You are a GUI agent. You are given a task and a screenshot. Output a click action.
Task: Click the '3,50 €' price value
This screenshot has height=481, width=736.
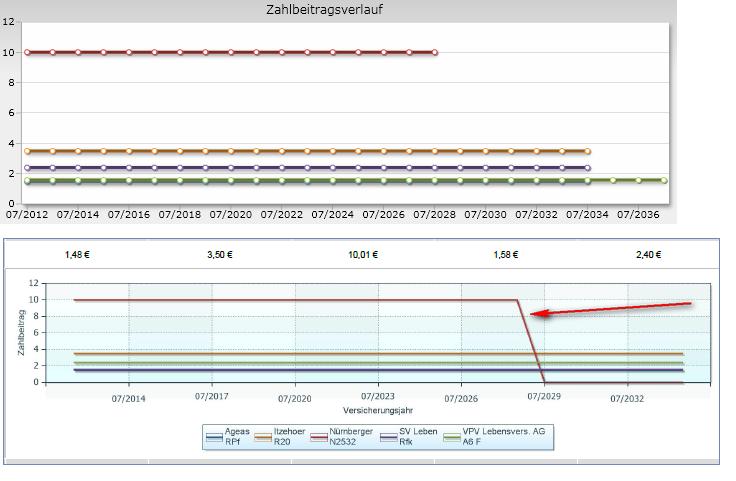click(x=220, y=255)
